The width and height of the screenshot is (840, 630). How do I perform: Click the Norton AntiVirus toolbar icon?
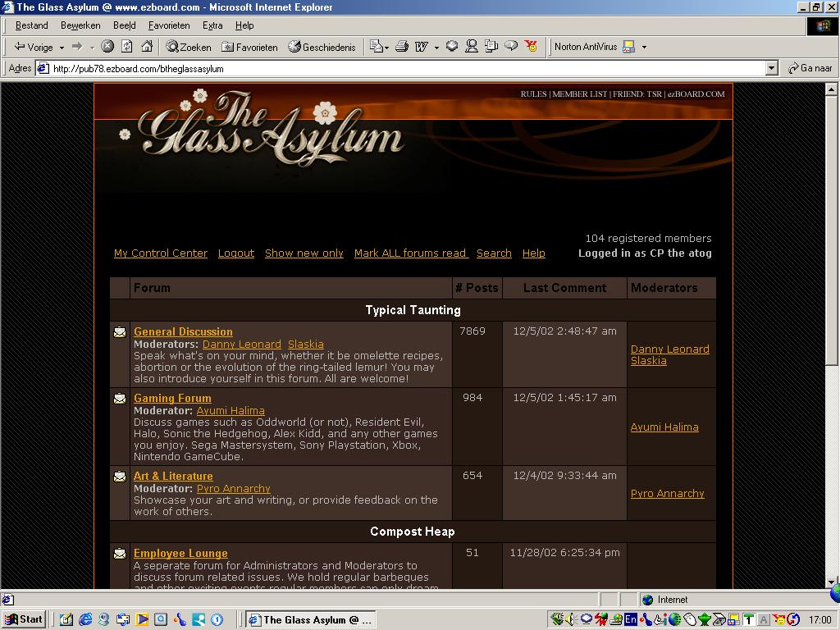[x=628, y=47]
